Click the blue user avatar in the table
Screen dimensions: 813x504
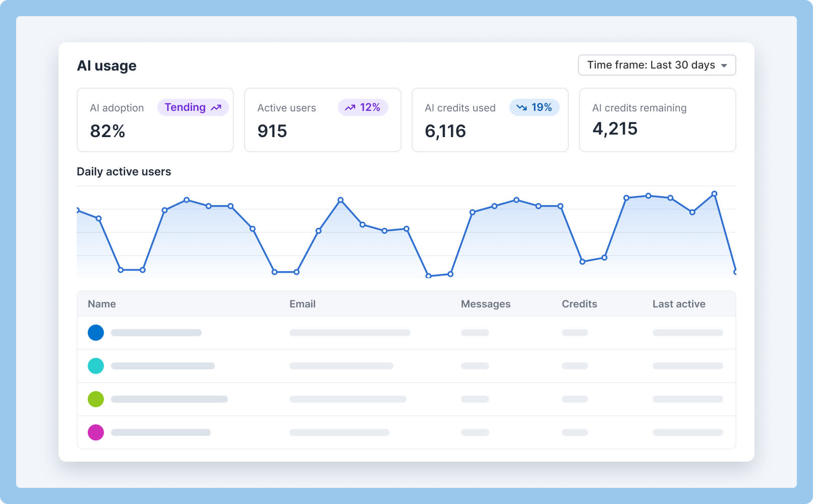tap(96, 333)
